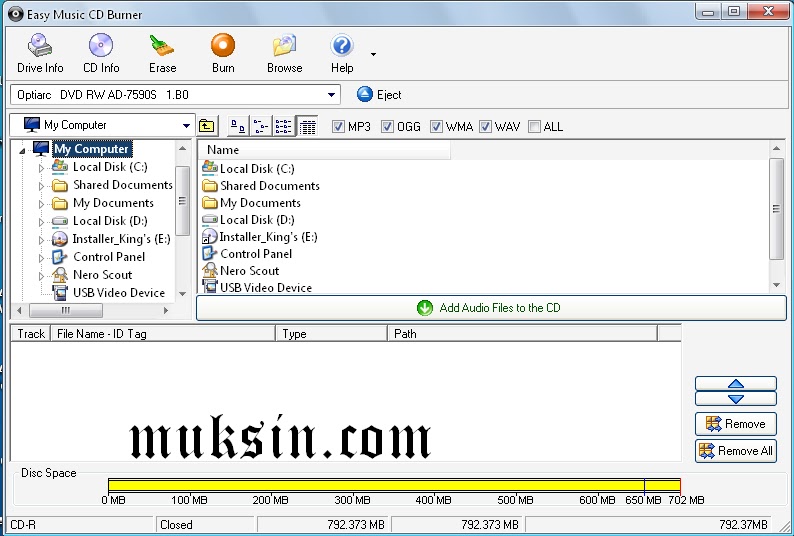Switch file view to list
Viewport: 794px width, 536px height.
(x=284, y=126)
